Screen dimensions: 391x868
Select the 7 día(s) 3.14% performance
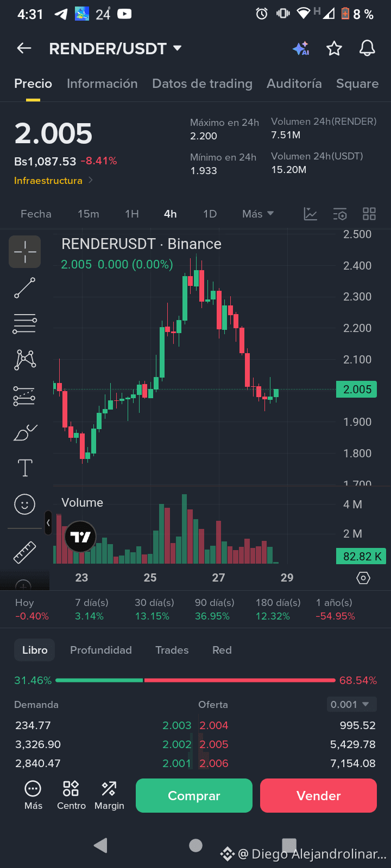coord(92,609)
